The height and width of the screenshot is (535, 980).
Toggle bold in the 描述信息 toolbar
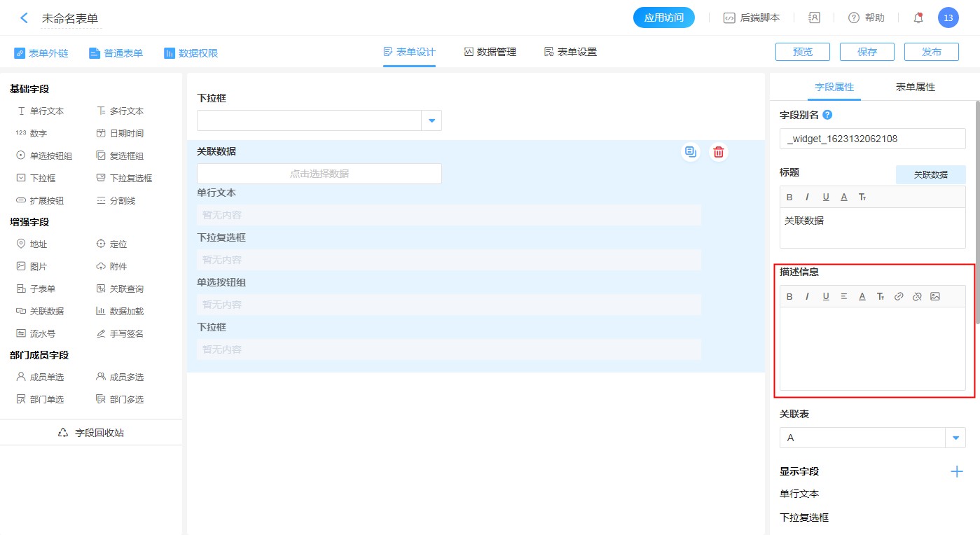click(x=789, y=297)
